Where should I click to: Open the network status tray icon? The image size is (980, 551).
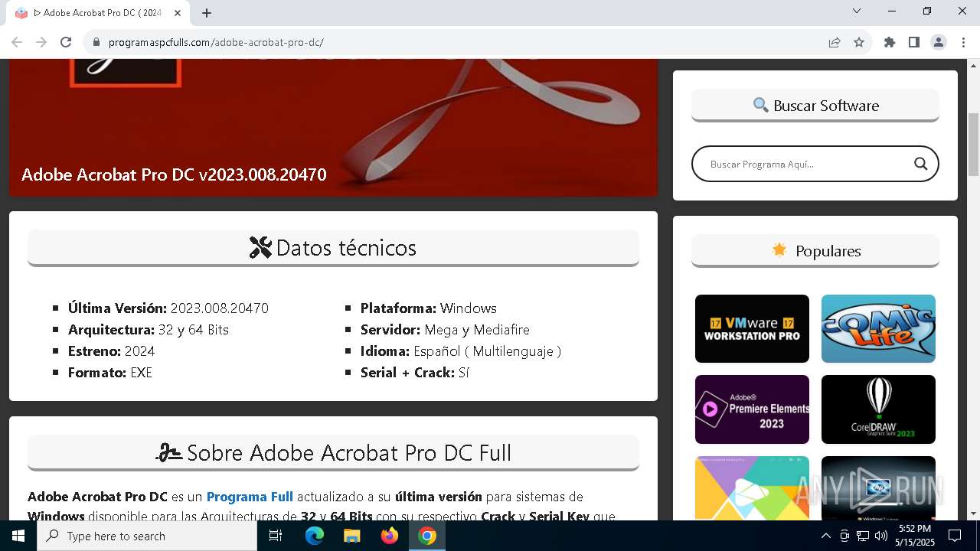click(863, 536)
